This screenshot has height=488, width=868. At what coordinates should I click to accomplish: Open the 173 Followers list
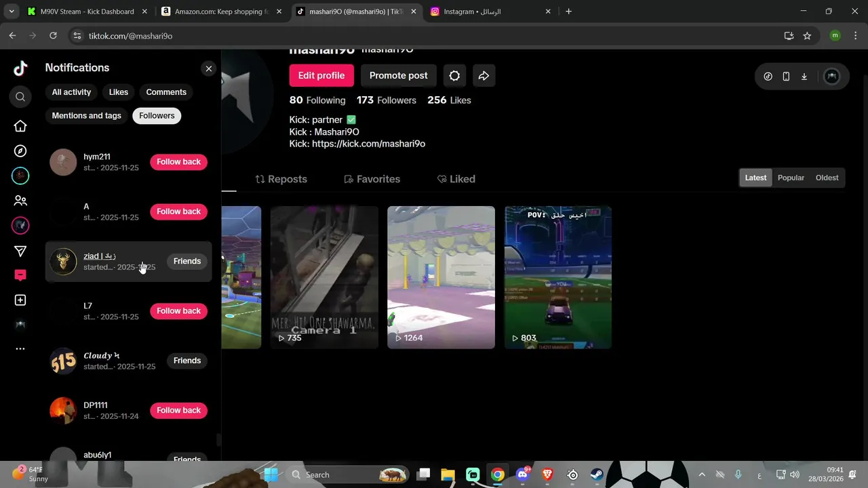[x=387, y=100]
